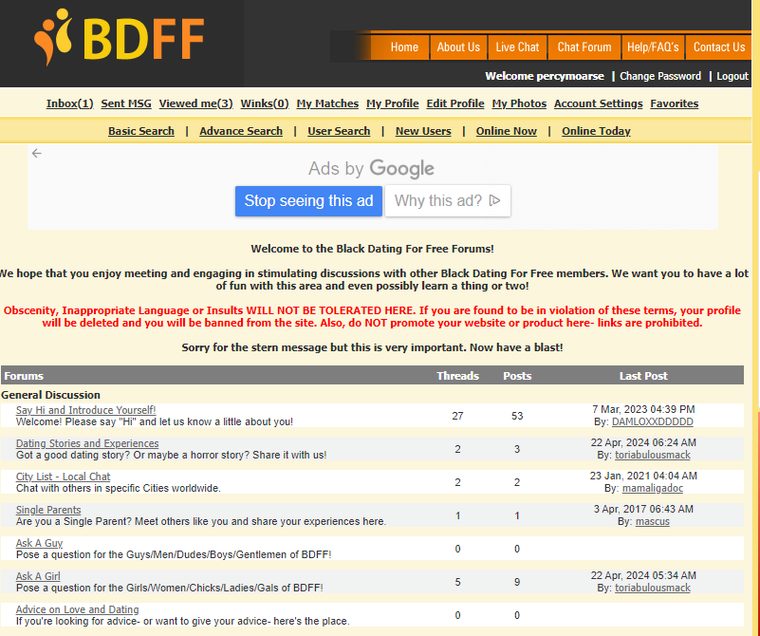This screenshot has width=760, height=636.
Task: Click the General Discussion heading
Action: pos(51,395)
